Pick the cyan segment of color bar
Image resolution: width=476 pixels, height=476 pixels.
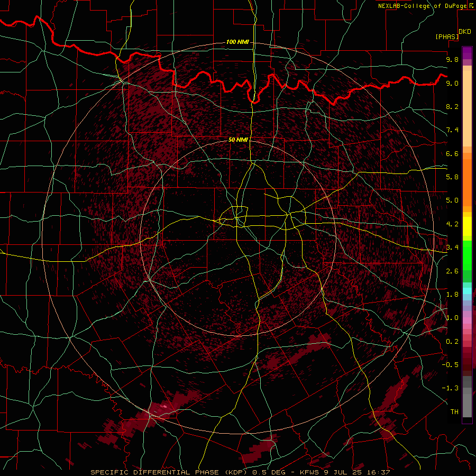point(467,291)
